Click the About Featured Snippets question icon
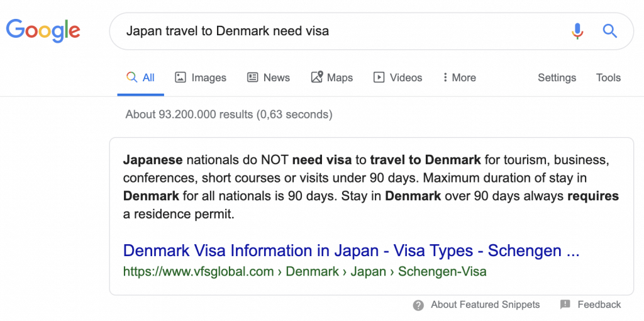The height and width of the screenshot is (321, 644). pos(418,305)
